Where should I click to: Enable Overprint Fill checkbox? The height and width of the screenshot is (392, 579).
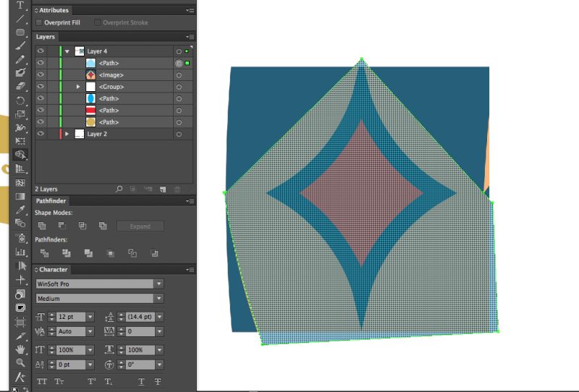pyautogui.click(x=39, y=22)
